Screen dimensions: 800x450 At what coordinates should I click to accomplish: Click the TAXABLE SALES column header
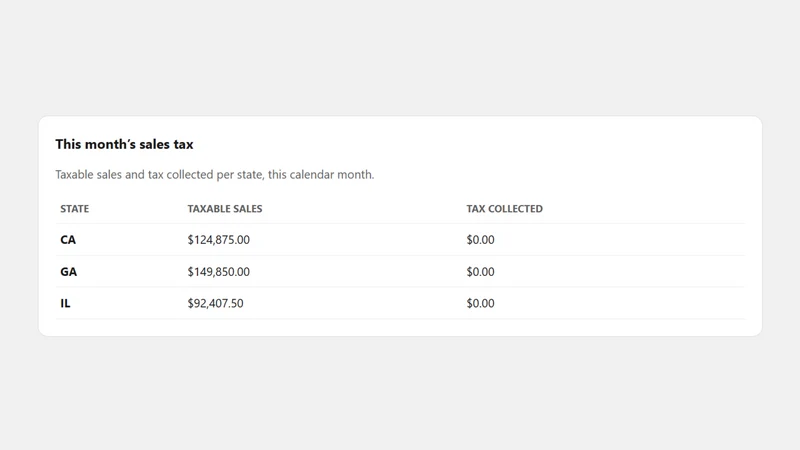(x=224, y=209)
